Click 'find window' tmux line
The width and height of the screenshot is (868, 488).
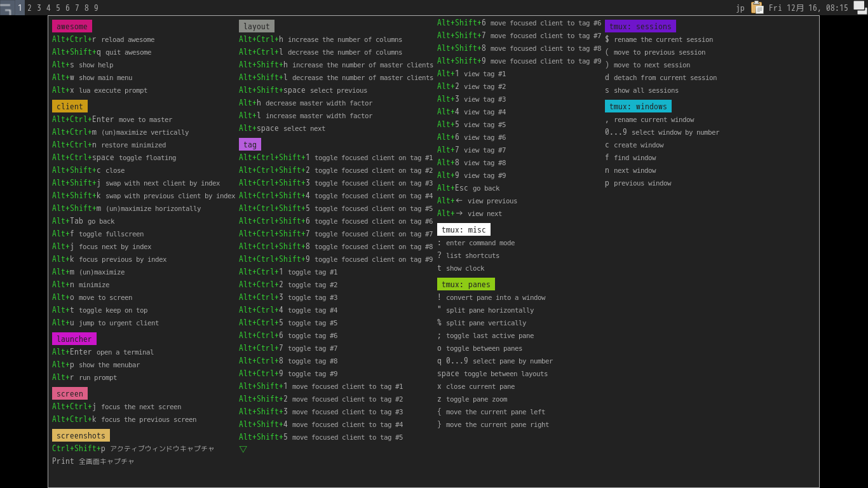coord(630,158)
